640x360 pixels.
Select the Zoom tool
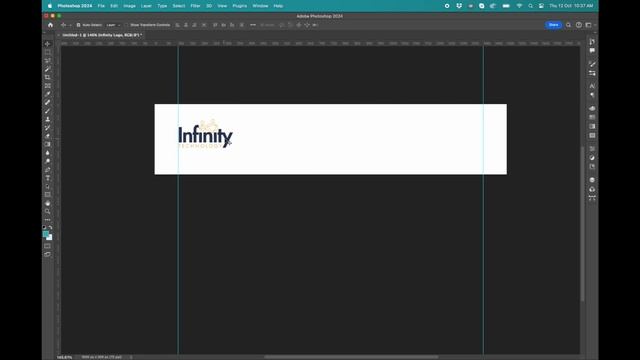47,211
